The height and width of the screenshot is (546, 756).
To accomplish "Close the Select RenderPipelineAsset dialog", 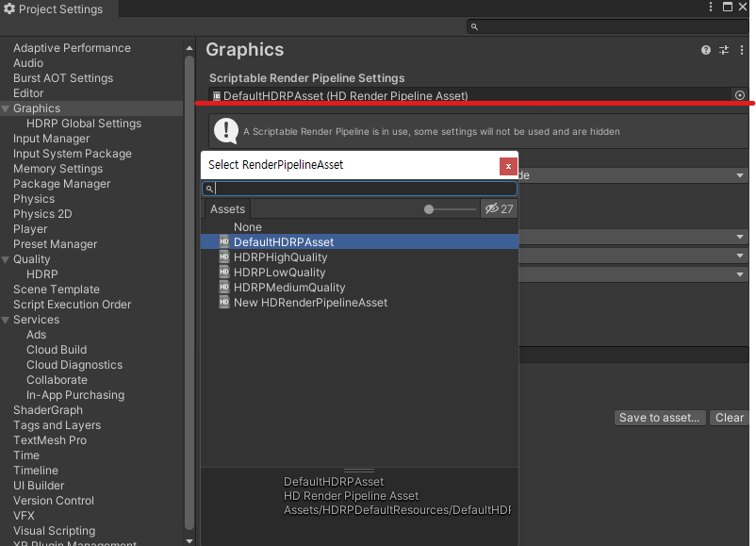I will point(508,166).
